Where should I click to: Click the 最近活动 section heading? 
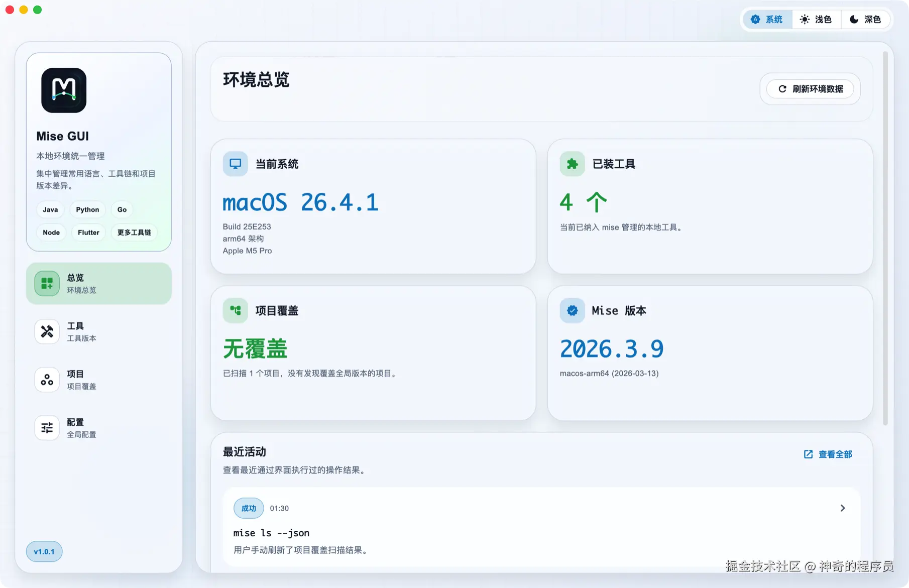pos(245,452)
